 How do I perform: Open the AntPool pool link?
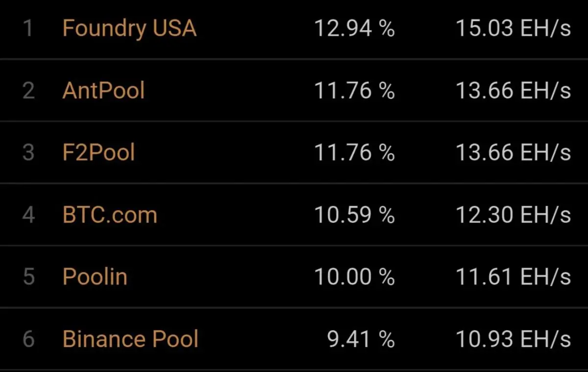coord(103,91)
